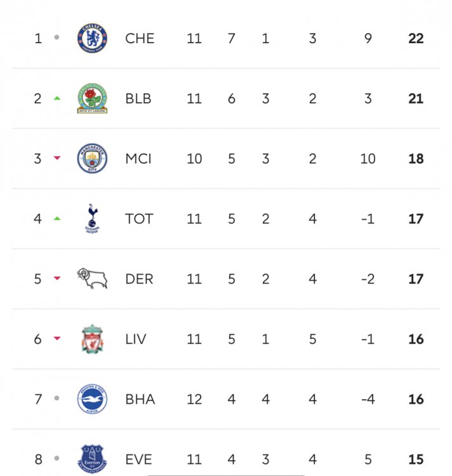Select the EVE team abbreviation
This screenshot has width=452, height=476.
pos(139,459)
